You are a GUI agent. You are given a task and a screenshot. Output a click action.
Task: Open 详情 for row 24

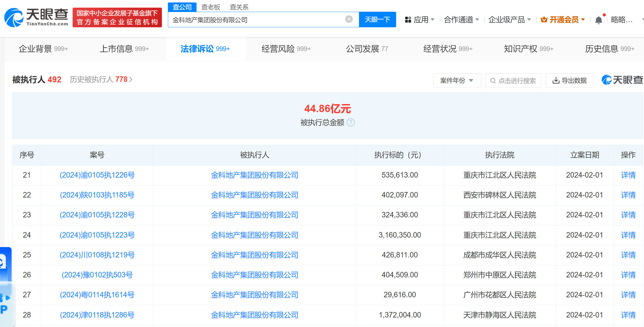click(628, 235)
